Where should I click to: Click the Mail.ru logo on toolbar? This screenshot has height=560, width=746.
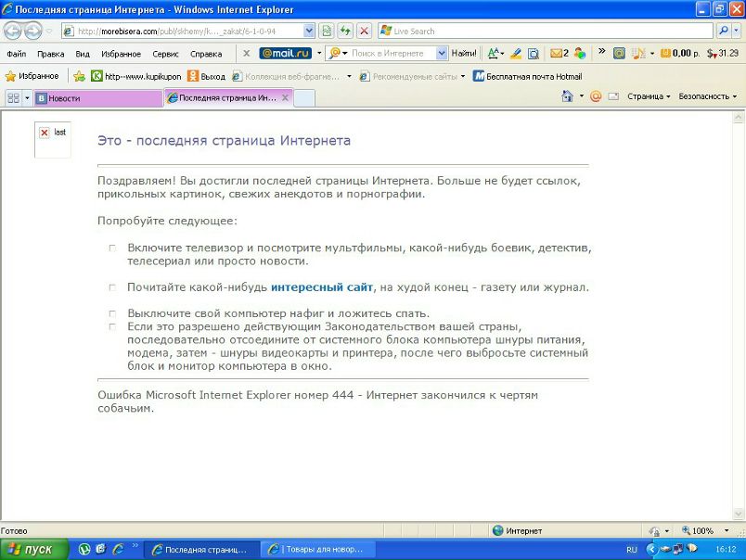pos(285,54)
